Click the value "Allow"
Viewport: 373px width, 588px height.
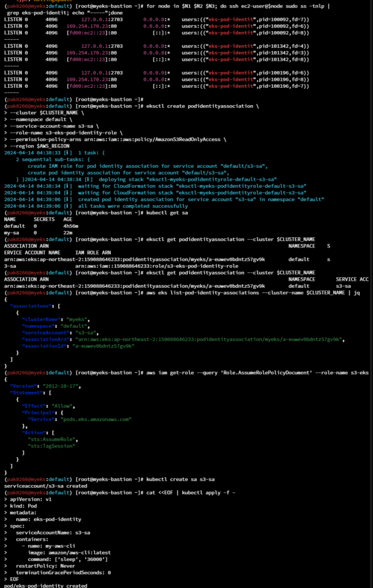(x=62, y=406)
